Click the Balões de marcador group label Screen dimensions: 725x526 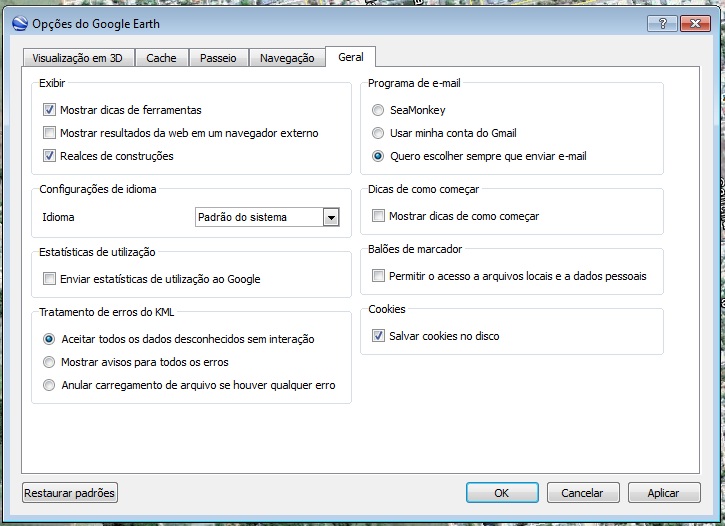pyautogui.click(x=415, y=249)
